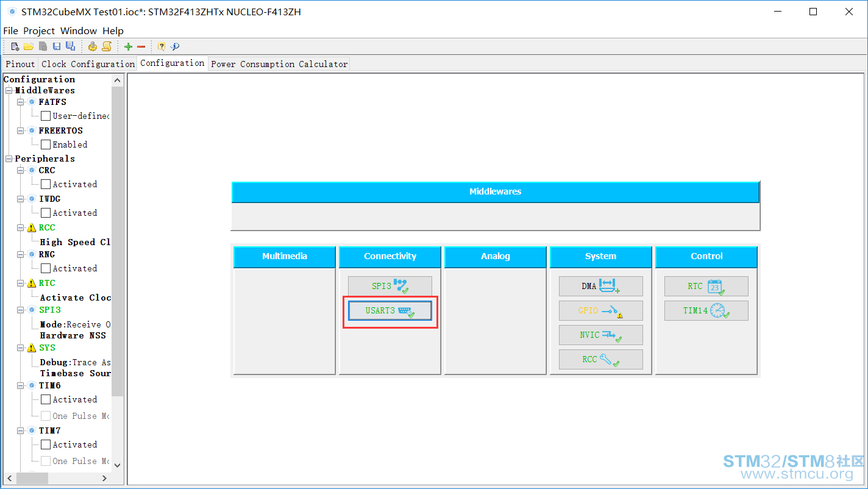Click the red minus toolbar icon

[x=141, y=46]
